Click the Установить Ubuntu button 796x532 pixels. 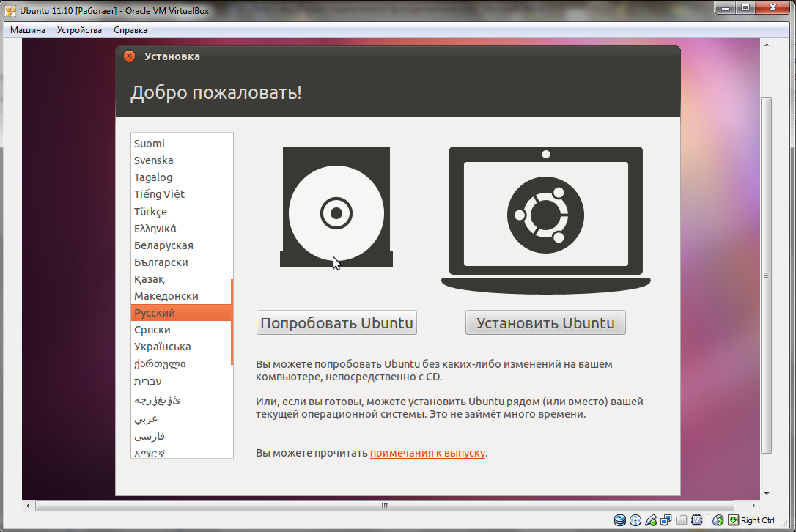point(545,323)
